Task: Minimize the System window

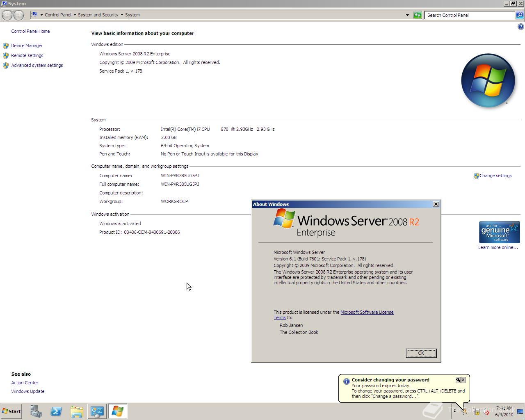Action: [507, 4]
